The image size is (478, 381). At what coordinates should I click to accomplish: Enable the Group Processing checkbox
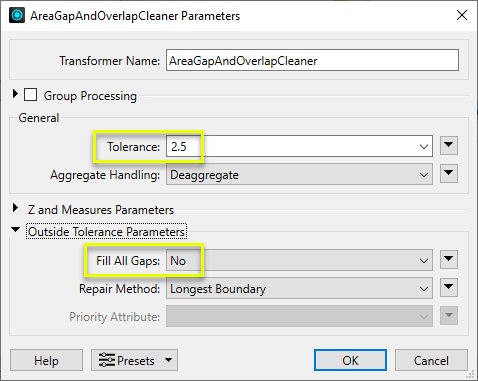click(30, 95)
